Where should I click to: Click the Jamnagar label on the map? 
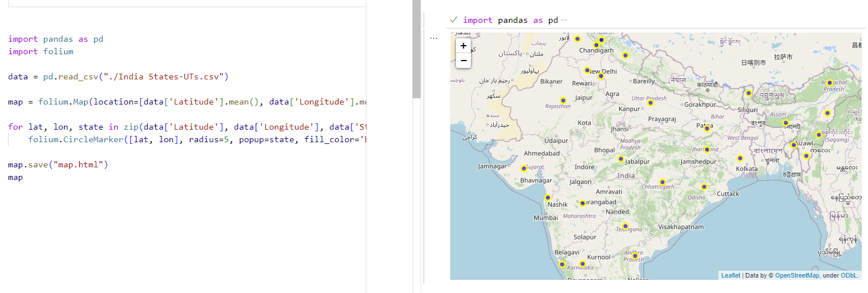(x=492, y=166)
